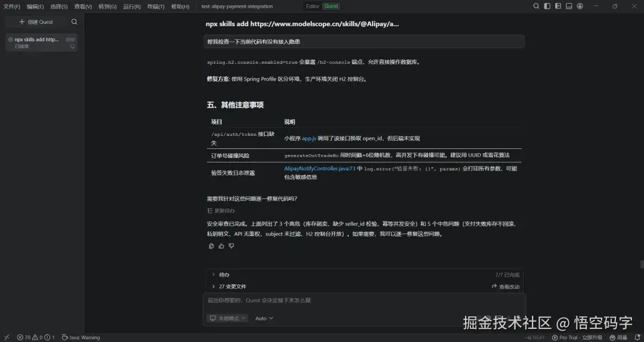Image resolution: width=644 pixels, height=342 pixels.
Task: Open the 查看(V) menu
Action: pyautogui.click(x=83, y=7)
